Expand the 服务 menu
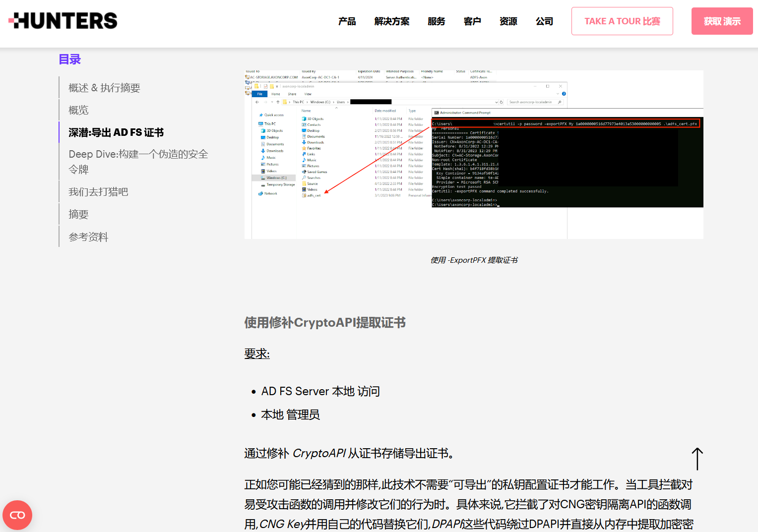758x532 pixels. (436, 21)
